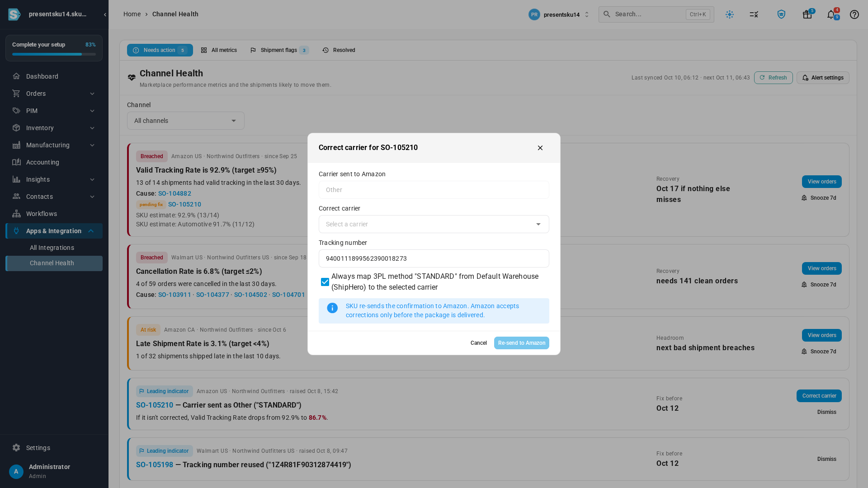Open order SO-104377 link
Image resolution: width=868 pixels, height=488 pixels.
pos(212,295)
